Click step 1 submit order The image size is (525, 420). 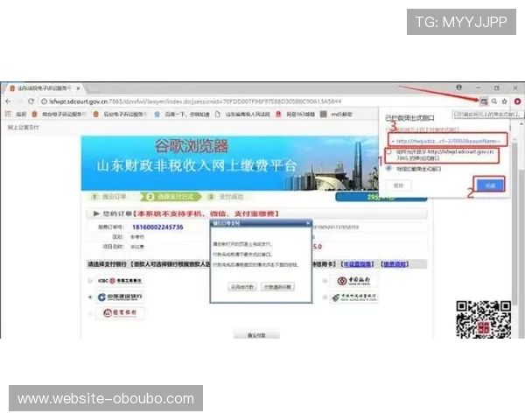pos(109,197)
